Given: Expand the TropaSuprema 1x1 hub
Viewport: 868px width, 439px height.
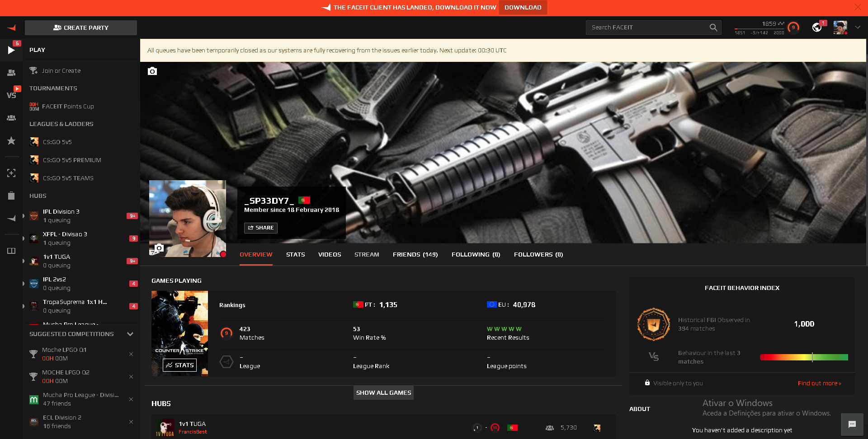Looking at the screenshot, I should 24,306.
